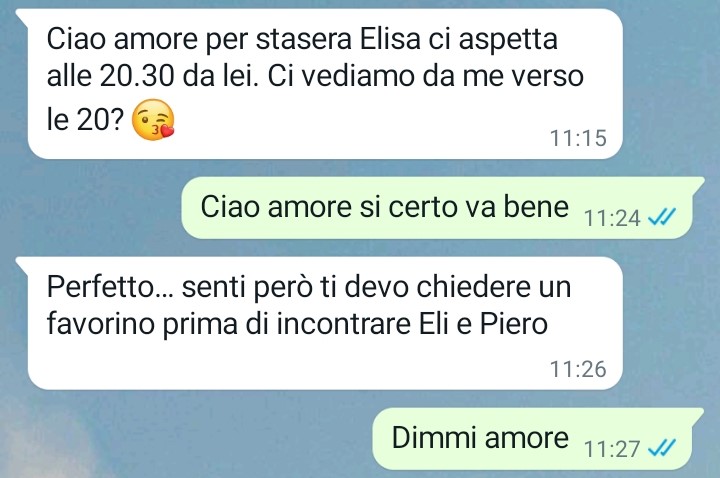The height and width of the screenshot is (478, 720).
Task: Click the tail of the 'Dimmi amore' bubble
Action: (x=697, y=415)
